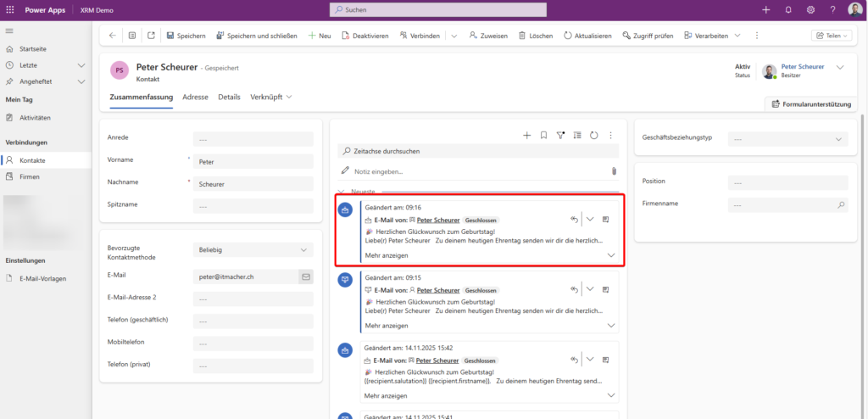Open the app launcher waffle icon

10,9
